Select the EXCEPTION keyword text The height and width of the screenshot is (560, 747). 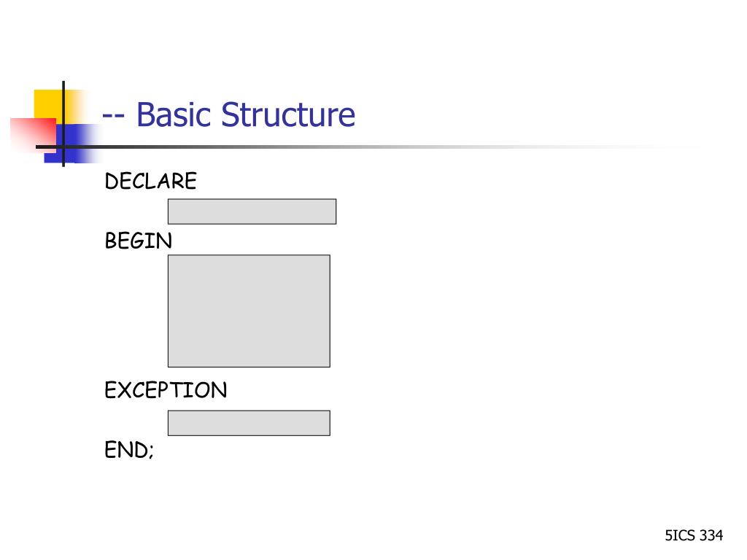coord(166,390)
